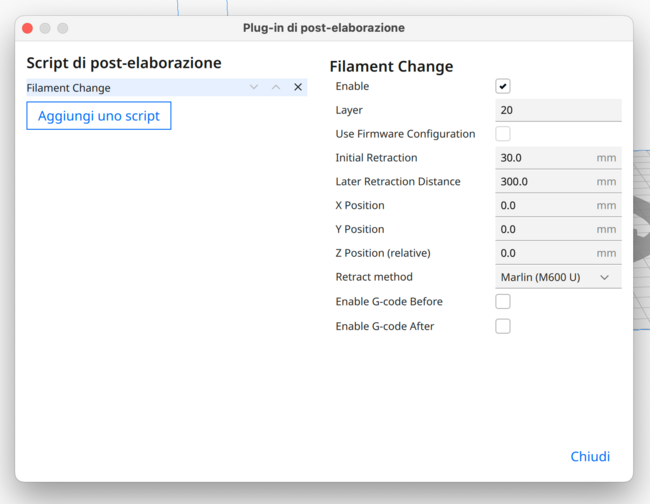650x504 pixels.
Task: Click the dropdown chevron beside Marlin (M600 U)
Action: click(x=605, y=277)
